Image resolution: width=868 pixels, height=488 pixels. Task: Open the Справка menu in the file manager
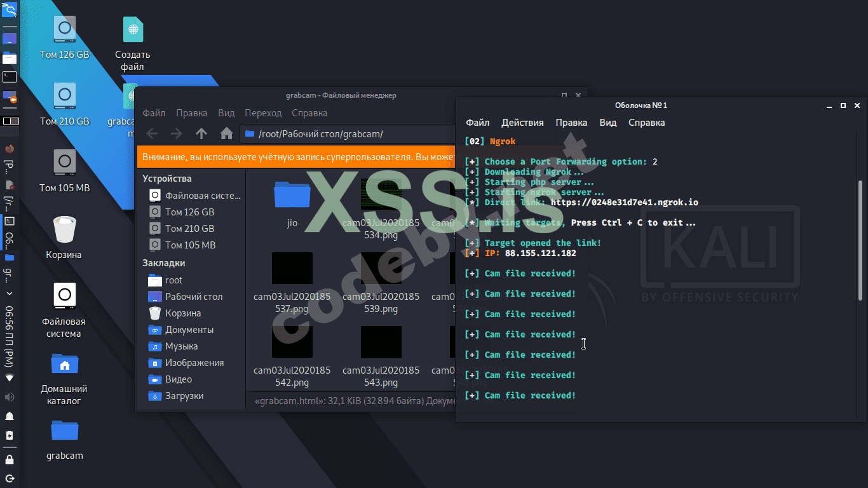click(309, 113)
